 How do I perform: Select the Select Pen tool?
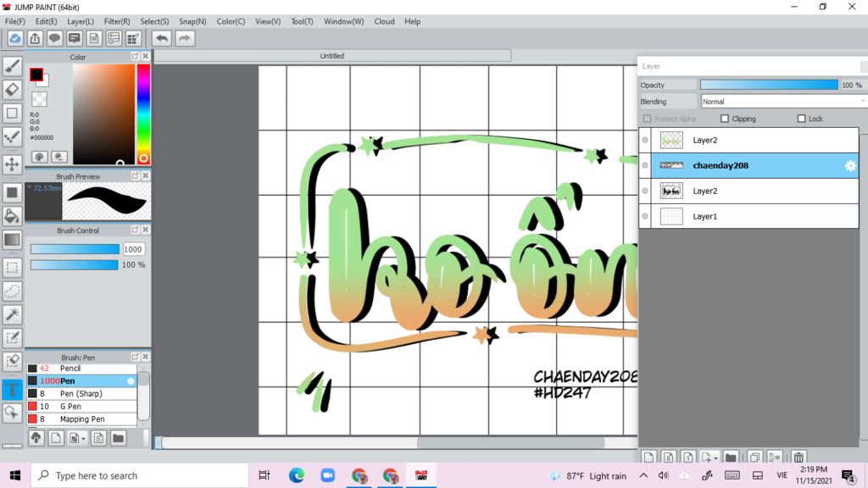(12, 338)
